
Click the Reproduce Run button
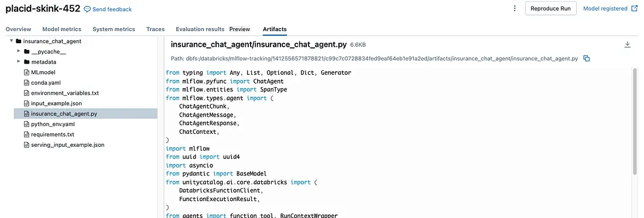[x=551, y=9]
